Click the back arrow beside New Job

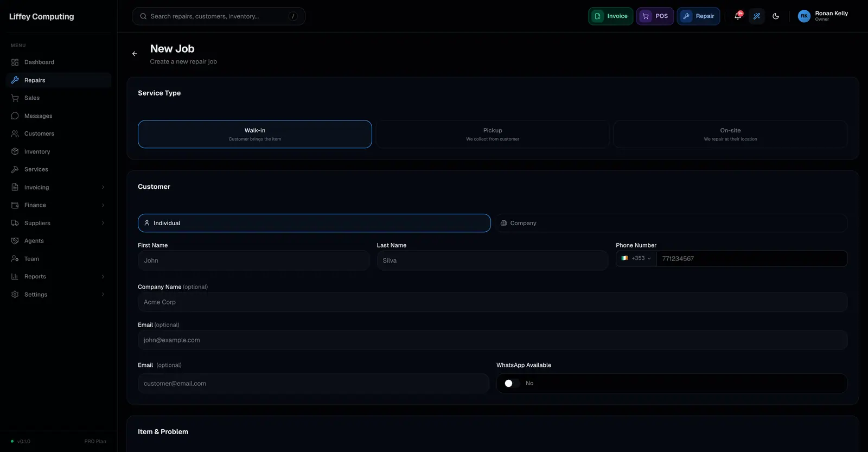(135, 54)
